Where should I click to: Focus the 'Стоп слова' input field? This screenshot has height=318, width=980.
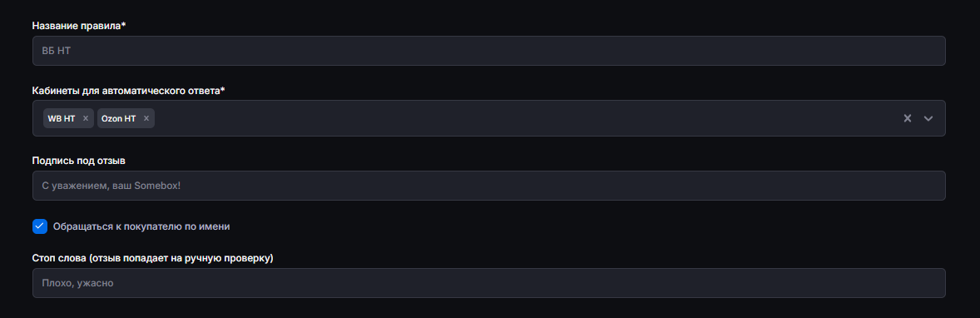click(488, 284)
